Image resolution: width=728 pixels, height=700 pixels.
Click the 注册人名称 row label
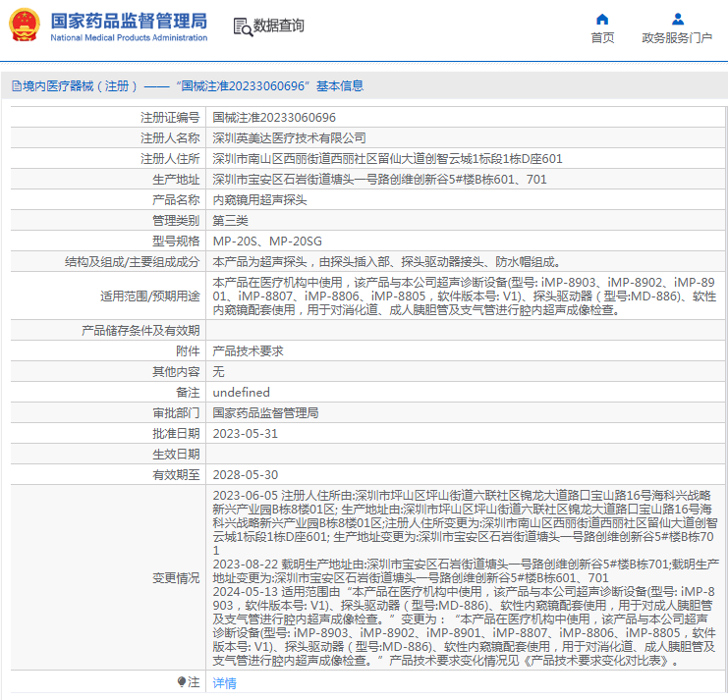pyautogui.click(x=170, y=138)
